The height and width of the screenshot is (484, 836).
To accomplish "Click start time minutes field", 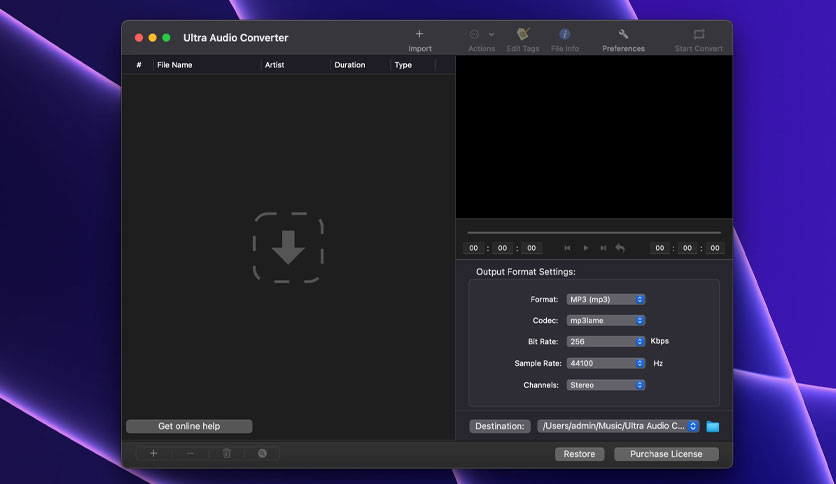I will point(502,248).
